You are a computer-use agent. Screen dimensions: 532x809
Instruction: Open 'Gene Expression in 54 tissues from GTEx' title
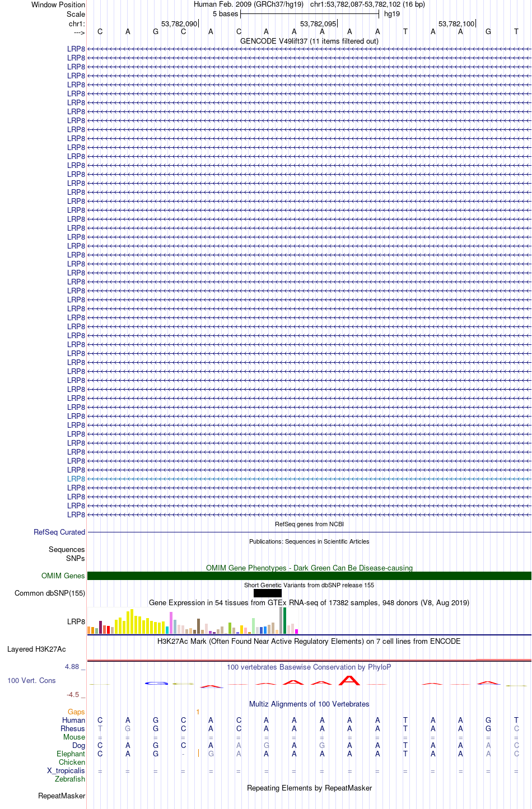pyautogui.click(x=309, y=602)
